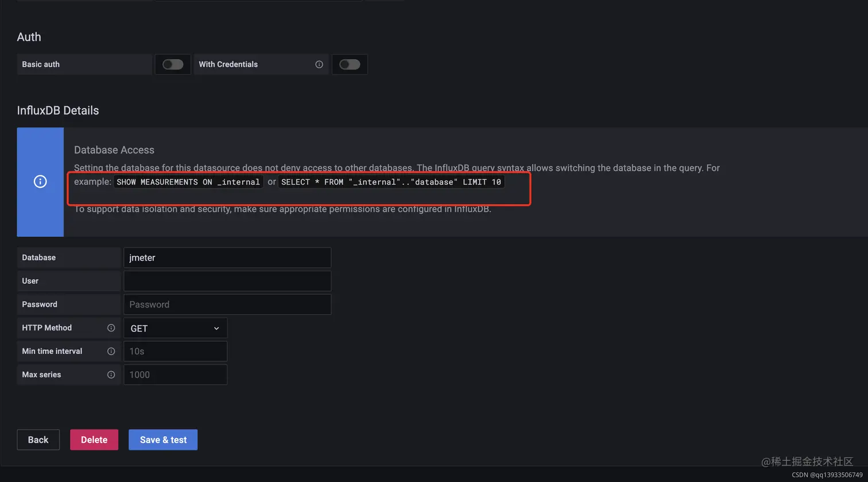Focus the User input field
868x482 pixels.
click(227, 281)
